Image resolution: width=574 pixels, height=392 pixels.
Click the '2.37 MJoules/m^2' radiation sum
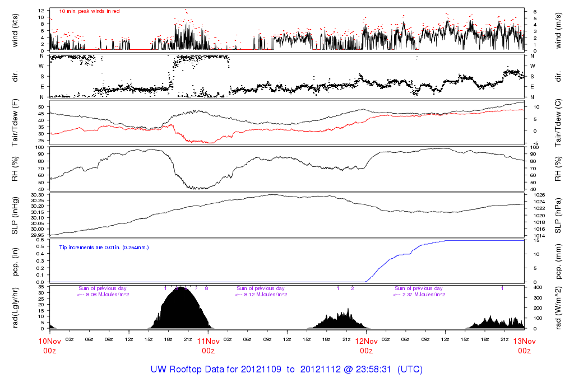click(424, 295)
